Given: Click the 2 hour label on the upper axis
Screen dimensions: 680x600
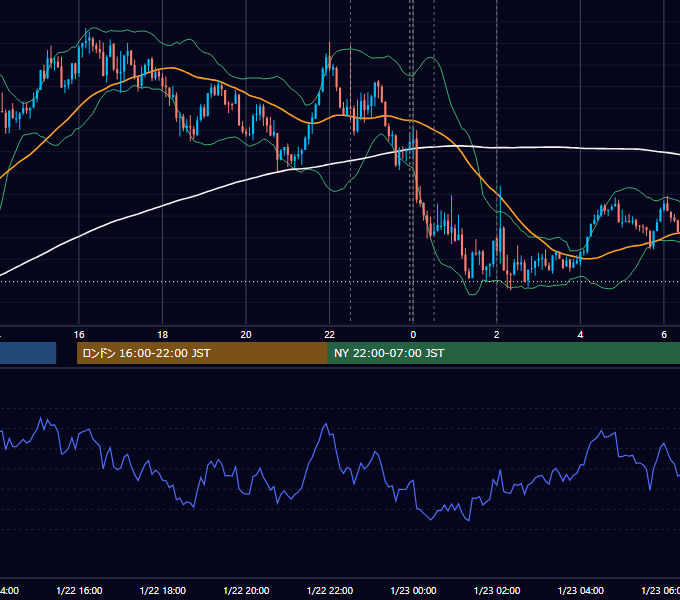Looking at the screenshot, I should pos(497,335).
